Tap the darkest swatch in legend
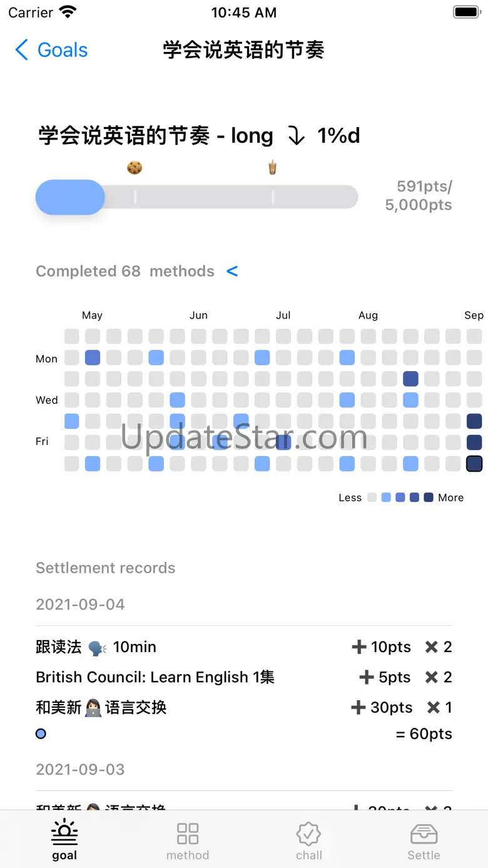488x868 pixels. pos(429,498)
